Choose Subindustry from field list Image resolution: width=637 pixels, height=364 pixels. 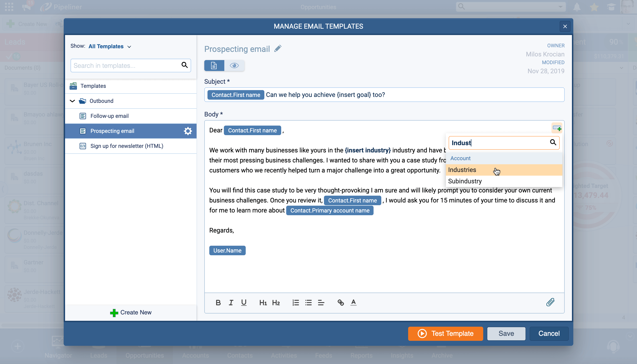(x=465, y=181)
